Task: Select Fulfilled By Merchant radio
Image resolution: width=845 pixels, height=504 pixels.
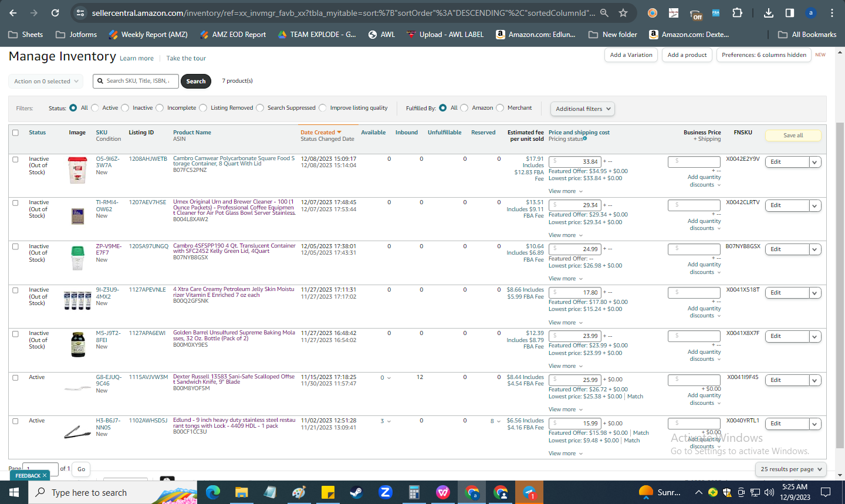Action: pyautogui.click(x=500, y=108)
